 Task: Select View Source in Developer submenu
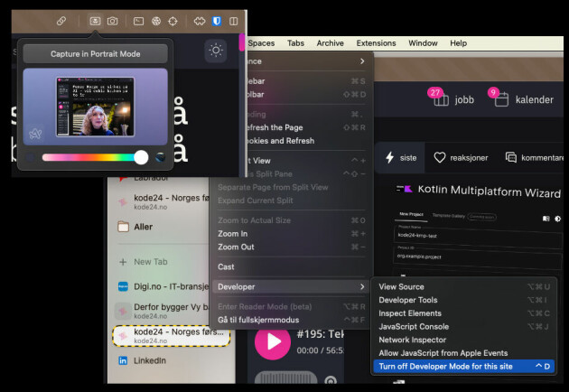click(x=464, y=286)
